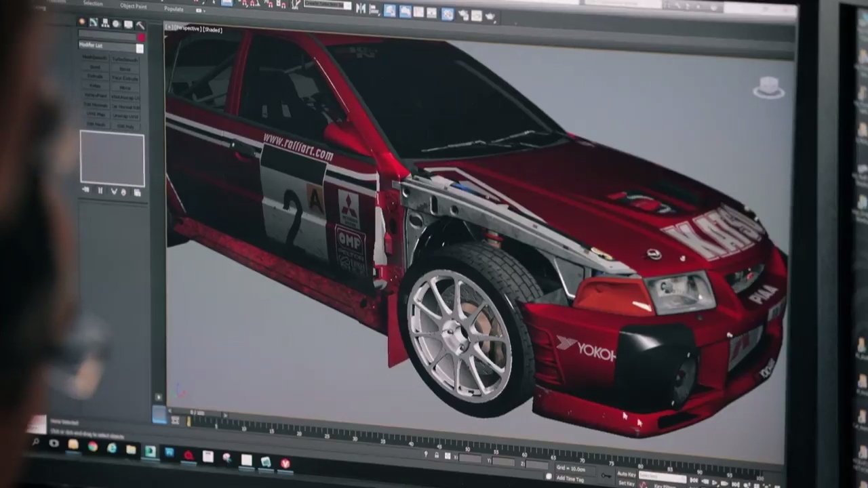Click Configure Modifier Sets icon

[x=136, y=192]
